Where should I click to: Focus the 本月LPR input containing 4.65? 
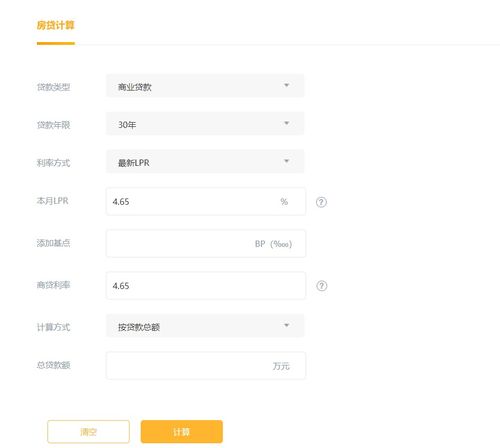click(206, 202)
